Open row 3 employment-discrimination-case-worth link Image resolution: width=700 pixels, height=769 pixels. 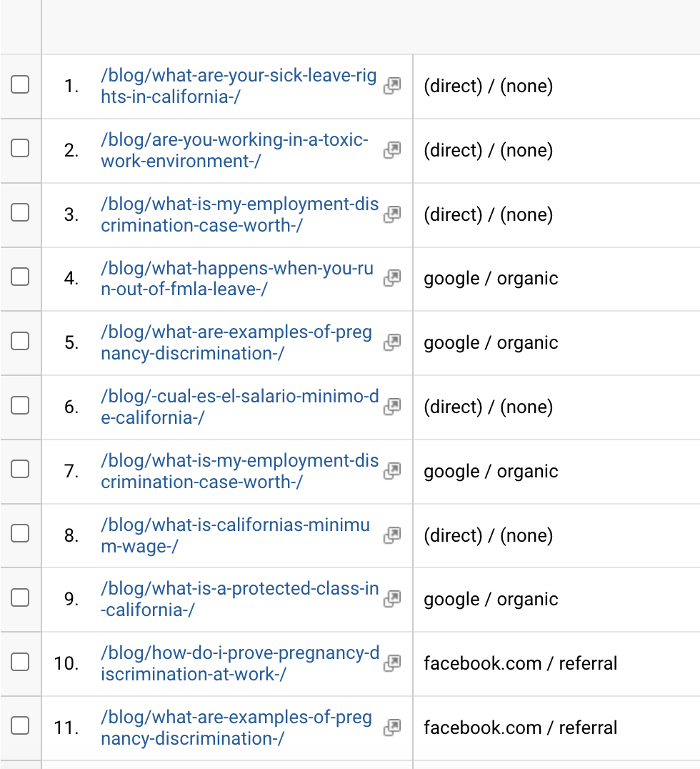tap(240, 214)
